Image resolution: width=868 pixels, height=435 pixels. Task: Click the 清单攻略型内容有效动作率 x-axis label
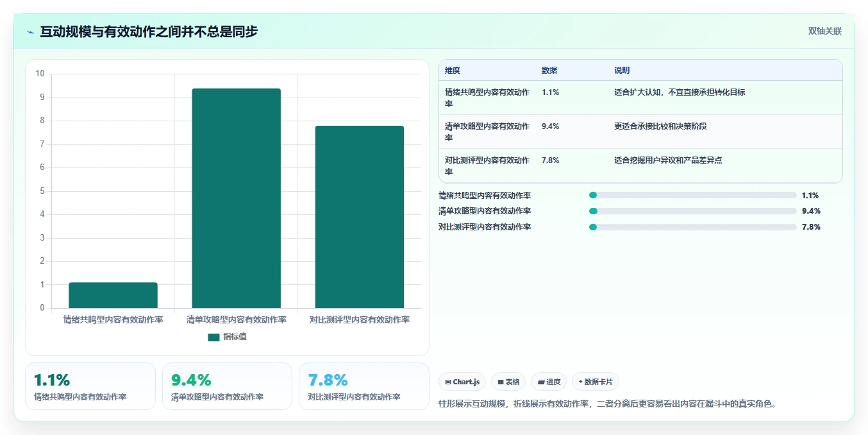(237, 320)
